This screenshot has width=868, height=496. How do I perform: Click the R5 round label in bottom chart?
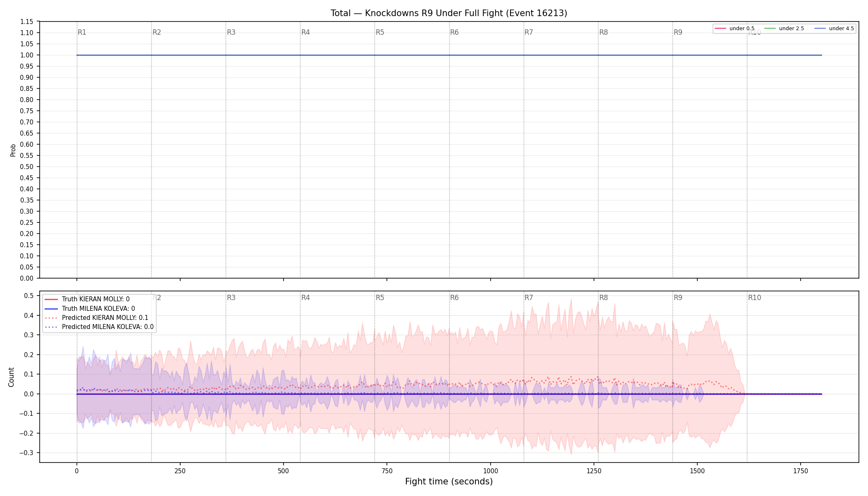point(380,298)
